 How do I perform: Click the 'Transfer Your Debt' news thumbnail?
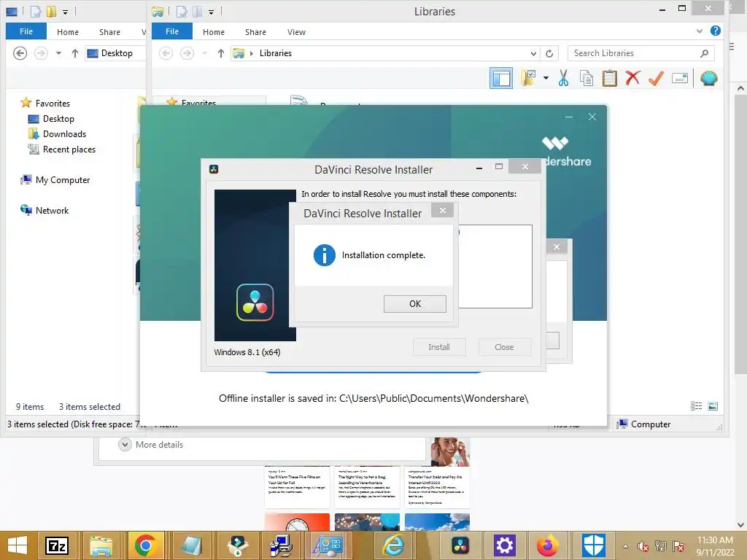coord(437,487)
